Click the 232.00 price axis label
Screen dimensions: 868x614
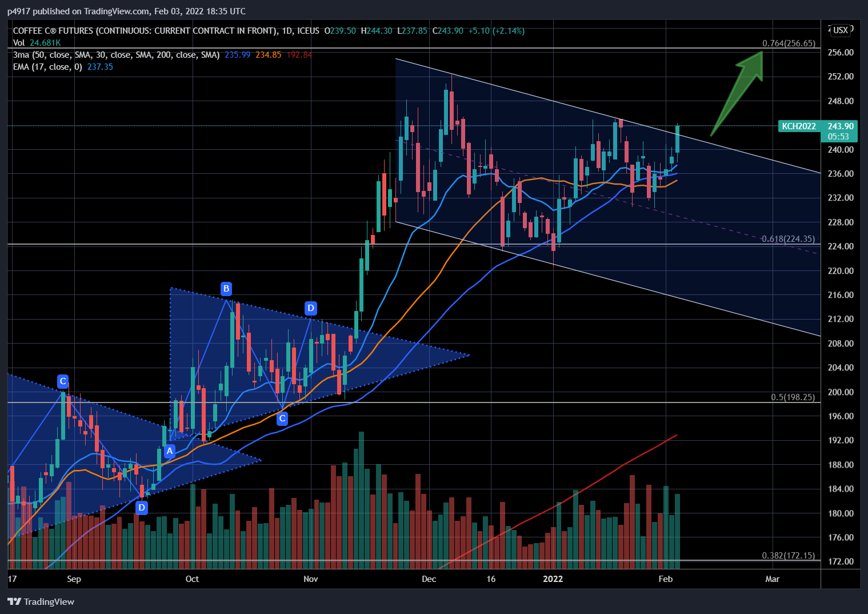point(841,198)
